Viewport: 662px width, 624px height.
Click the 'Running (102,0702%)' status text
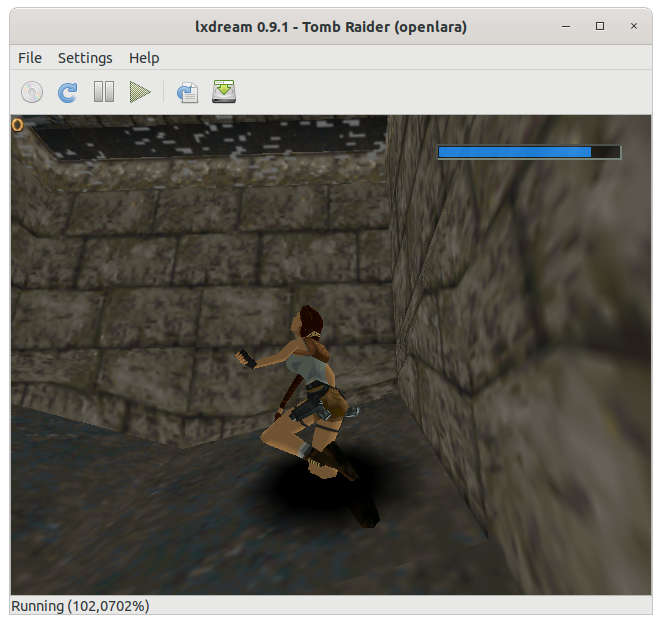tap(80, 606)
